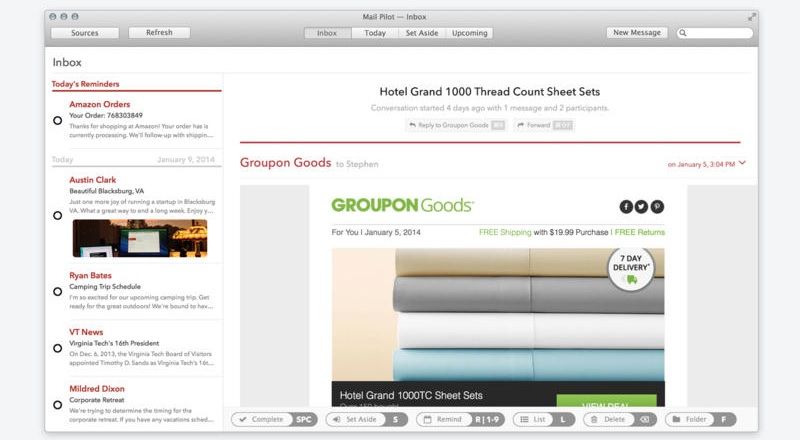Viewport: 800px width, 440px height.
Task: Click the Complete checkmark icon
Action: coord(243,420)
